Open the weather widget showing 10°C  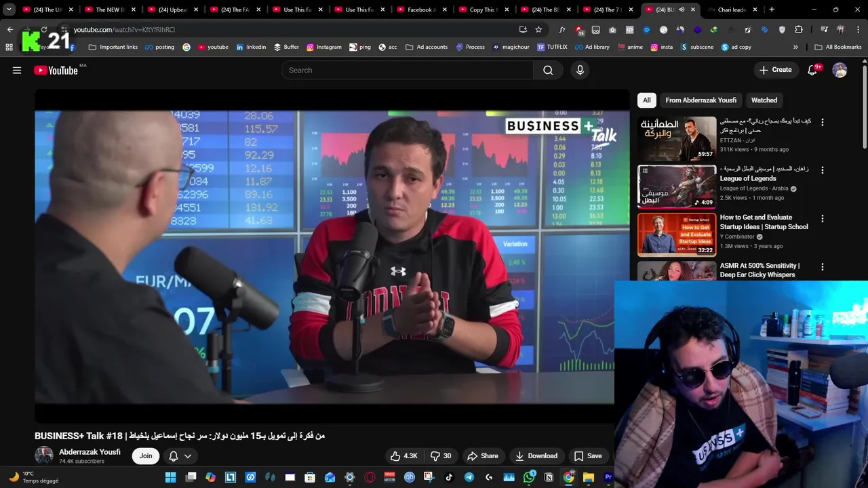33,477
